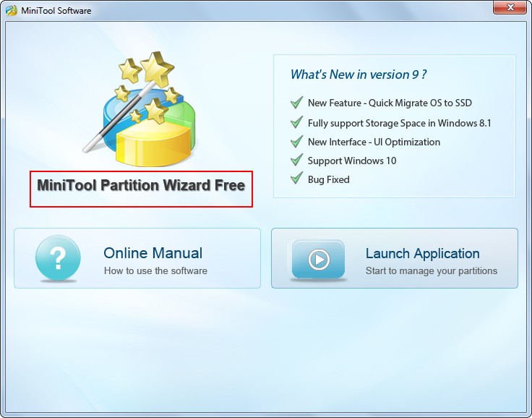This screenshot has width=532, height=418.
Task: Click "How to use the software" subtitle
Action: (155, 270)
